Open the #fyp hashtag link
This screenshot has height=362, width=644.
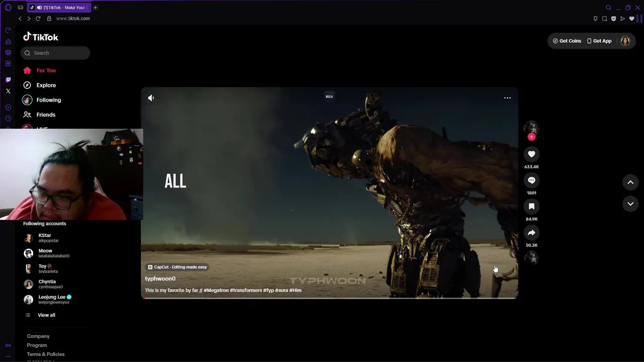268,290
